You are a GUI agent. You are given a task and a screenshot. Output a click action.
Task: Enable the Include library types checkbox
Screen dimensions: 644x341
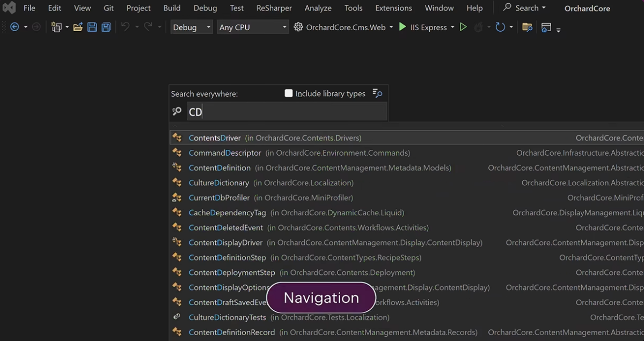(x=289, y=93)
